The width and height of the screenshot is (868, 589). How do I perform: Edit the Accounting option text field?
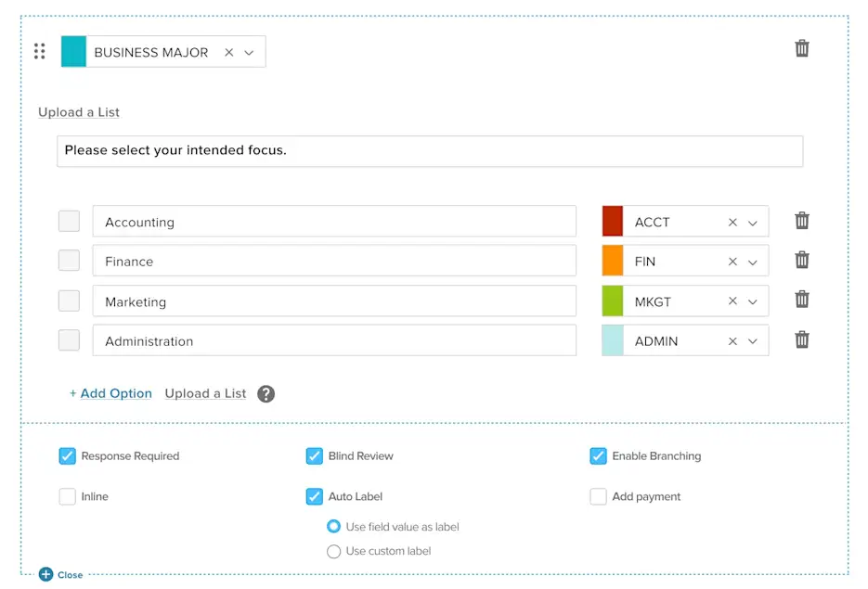pyautogui.click(x=334, y=221)
